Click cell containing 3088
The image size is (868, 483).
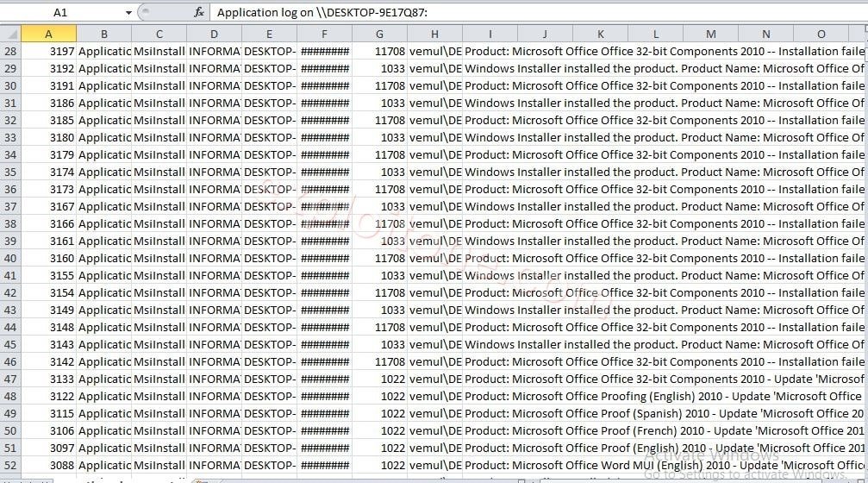coord(49,465)
